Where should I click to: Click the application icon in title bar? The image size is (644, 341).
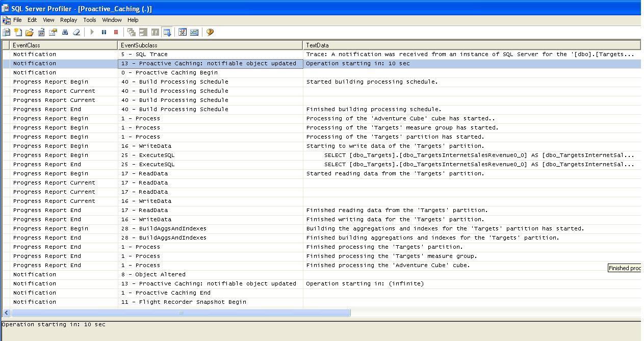pyautogui.click(x=5, y=8)
